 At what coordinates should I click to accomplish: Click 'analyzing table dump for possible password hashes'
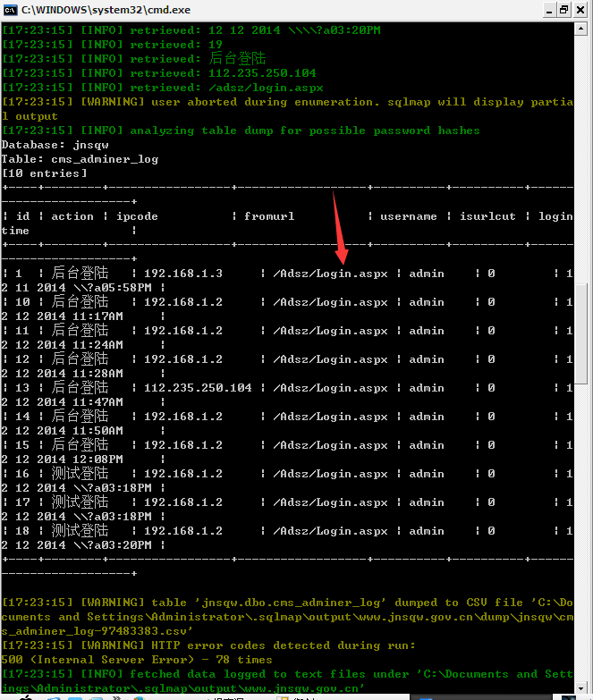pyautogui.click(x=241, y=131)
